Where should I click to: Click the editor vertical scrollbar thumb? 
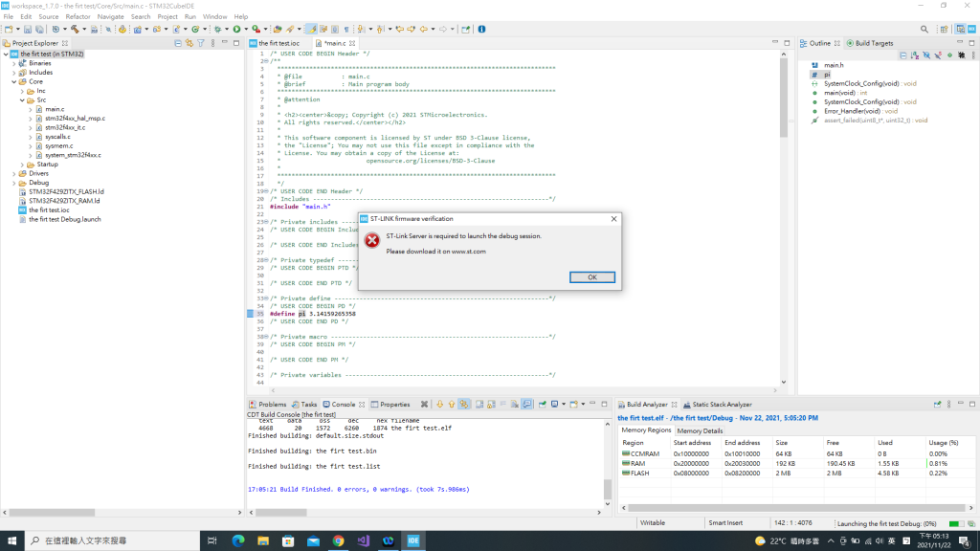coord(784,98)
